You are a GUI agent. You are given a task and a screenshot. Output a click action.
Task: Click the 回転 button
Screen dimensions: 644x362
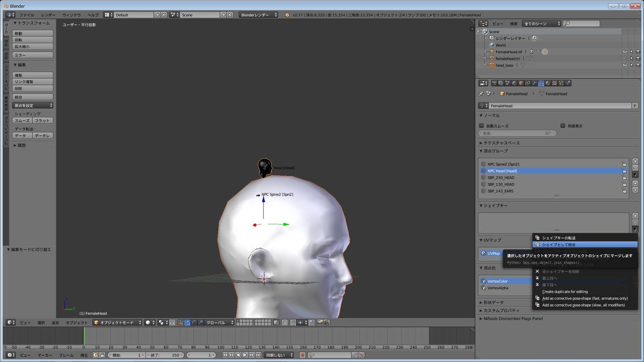pos(33,40)
